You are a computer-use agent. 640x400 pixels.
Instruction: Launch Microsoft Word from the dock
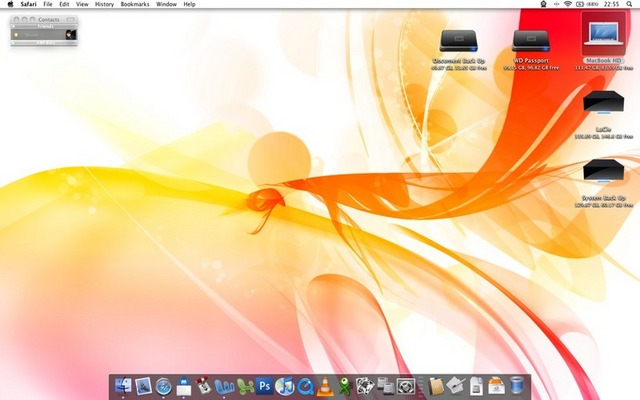point(224,386)
